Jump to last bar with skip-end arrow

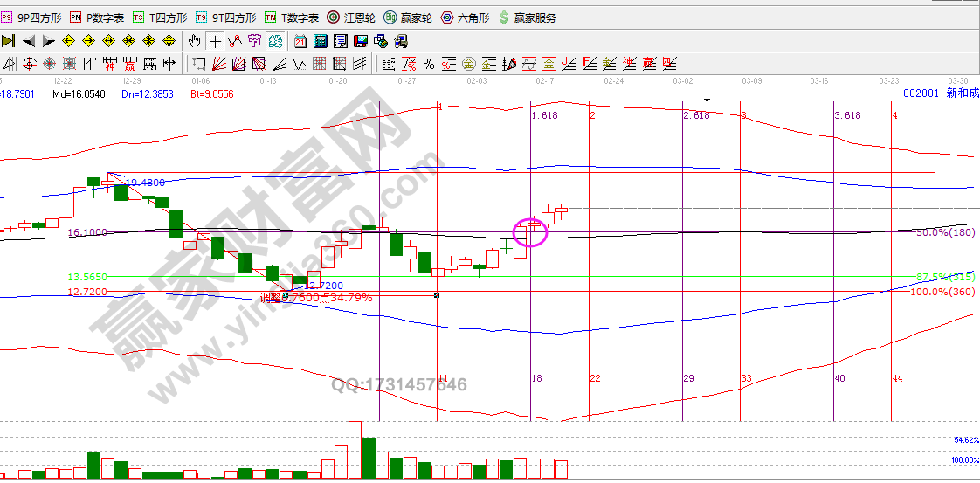tap(9, 40)
